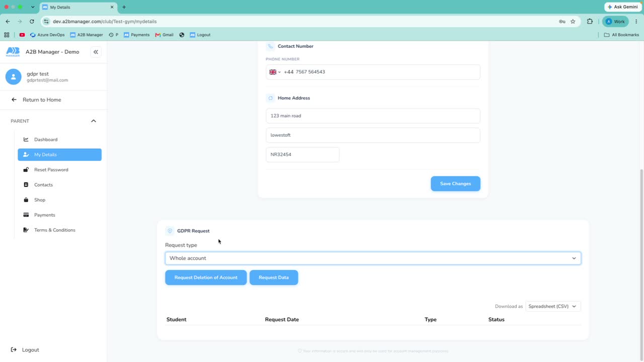This screenshot has width=644, height=362.
Task: Bookmark page with star icon
Action: (x=573, y=22)
